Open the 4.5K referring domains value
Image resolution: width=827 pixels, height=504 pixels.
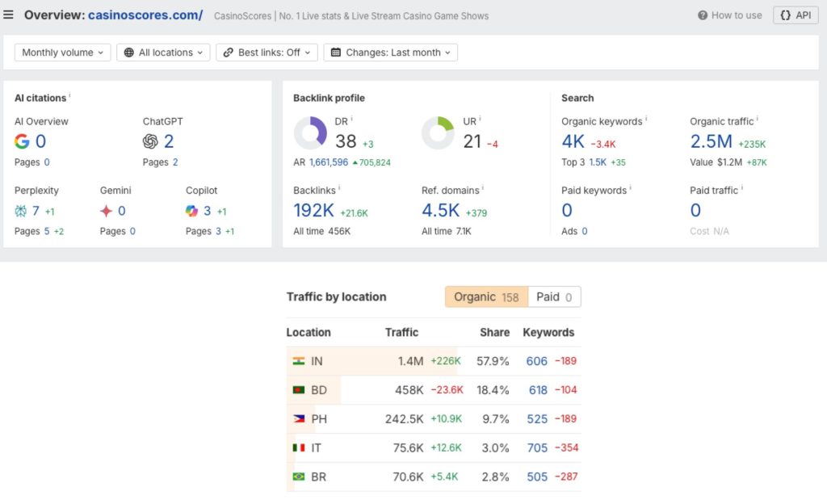coord(440,211)
